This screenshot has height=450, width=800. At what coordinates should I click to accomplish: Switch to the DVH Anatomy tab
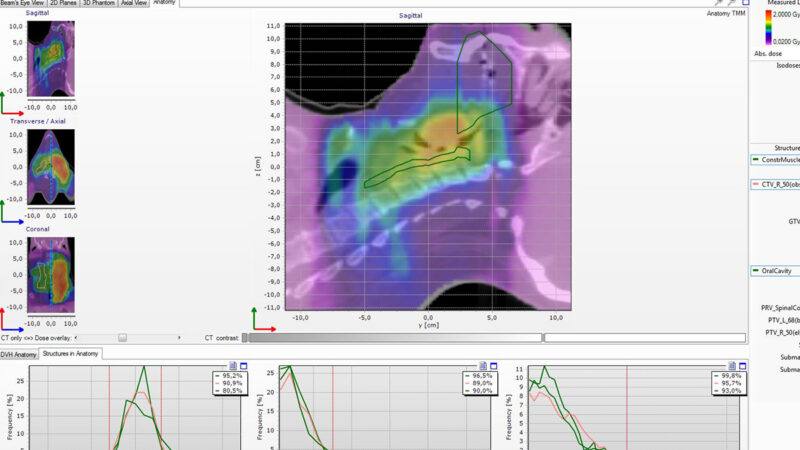click(19, 354)
